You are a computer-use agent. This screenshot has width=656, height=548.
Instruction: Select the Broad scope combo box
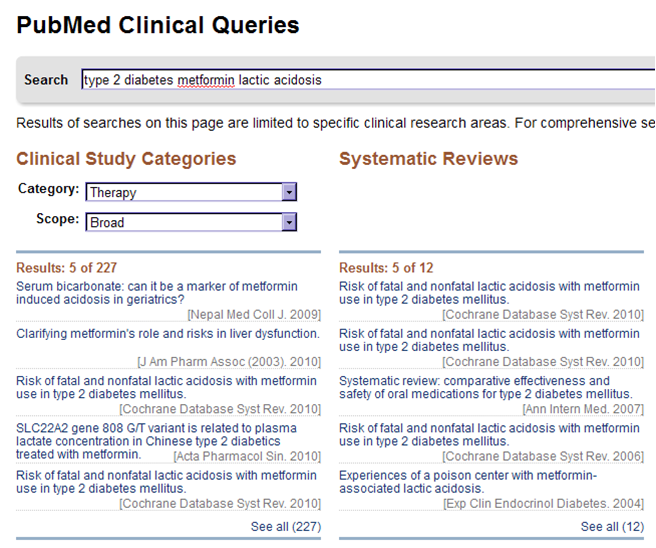[191, 222]
